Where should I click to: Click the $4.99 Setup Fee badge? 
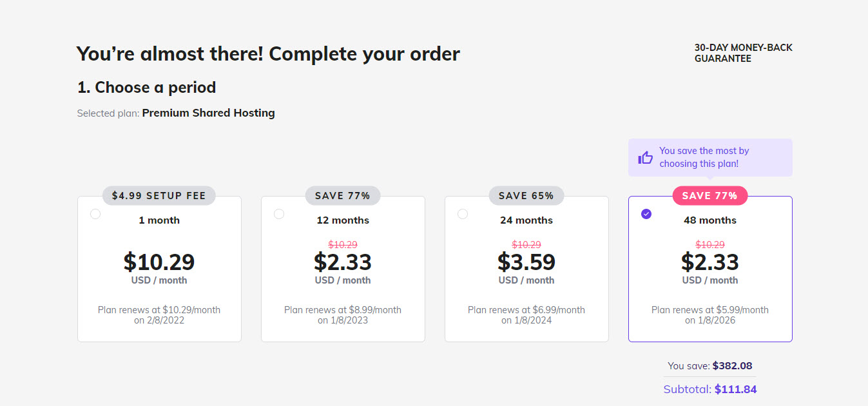(159, 196)
